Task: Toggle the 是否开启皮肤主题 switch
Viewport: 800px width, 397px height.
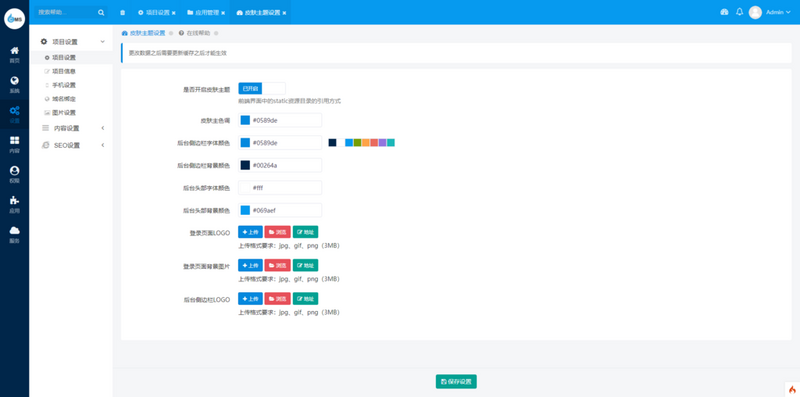Action: pos(262,89)
